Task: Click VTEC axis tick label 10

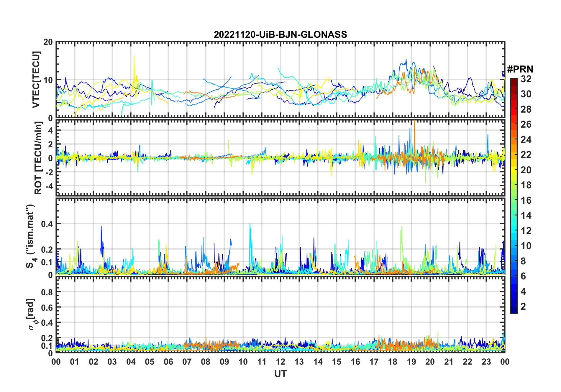Action: click(48, 80)
